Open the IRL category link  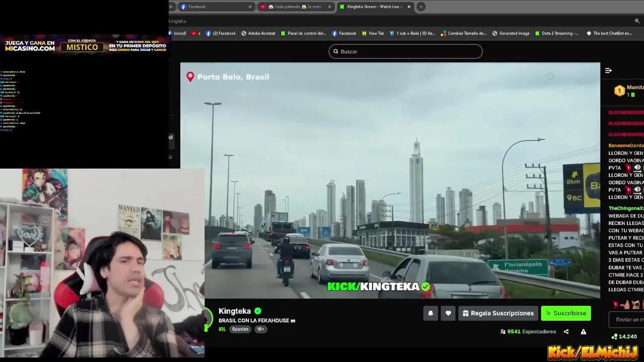tap(222, 329)
